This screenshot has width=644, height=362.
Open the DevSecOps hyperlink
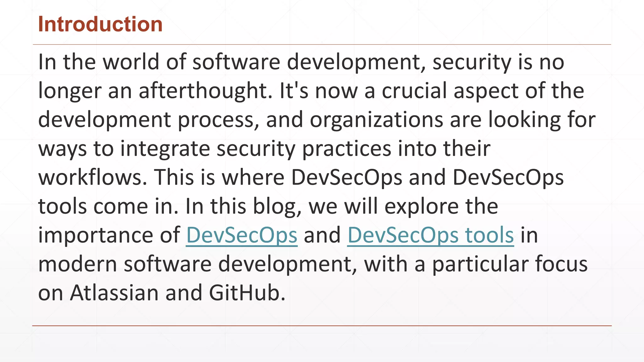point(241,235)
